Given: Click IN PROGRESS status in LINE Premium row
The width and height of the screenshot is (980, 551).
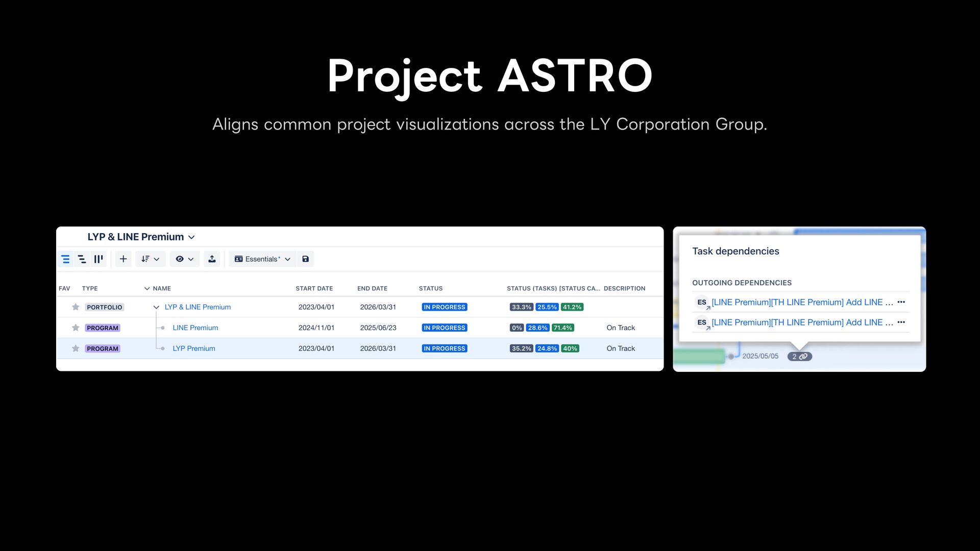Looking at the screenshot, I should (x=445, y=328).
